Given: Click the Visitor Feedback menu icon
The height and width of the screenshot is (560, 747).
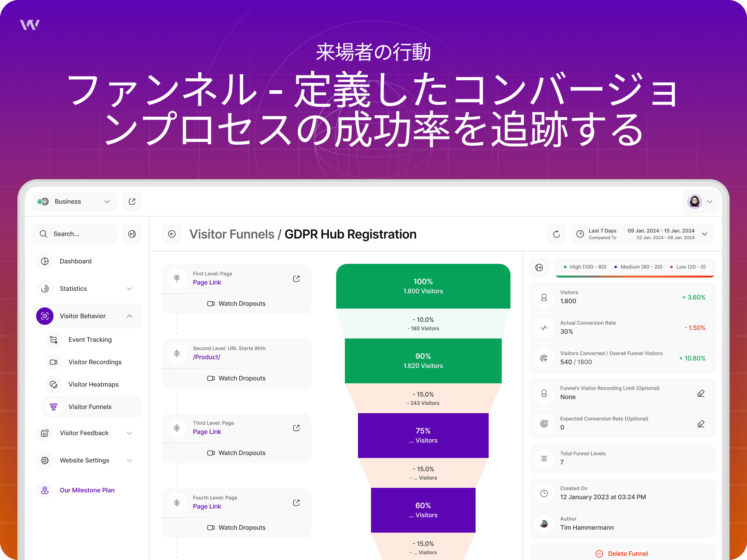Looking at the screenshot, I should (45, 433).
